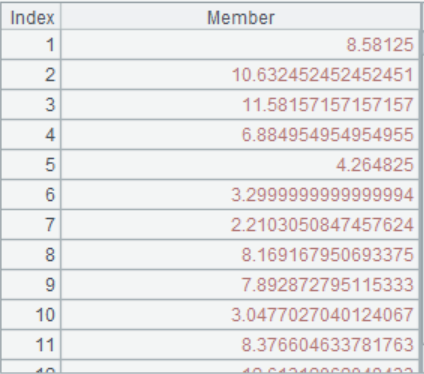
Task: Select cell with value 8.37660463378176
Action: tap(240, 345)
